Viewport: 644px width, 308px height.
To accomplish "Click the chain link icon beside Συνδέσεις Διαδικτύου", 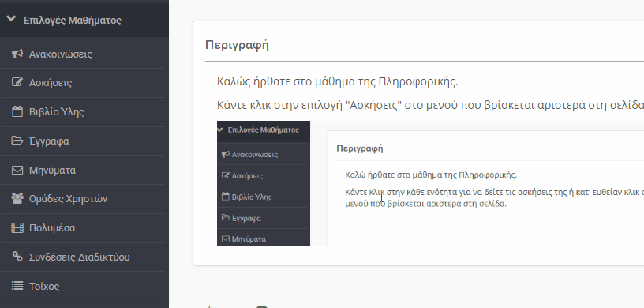I will [x=17, y=257].
